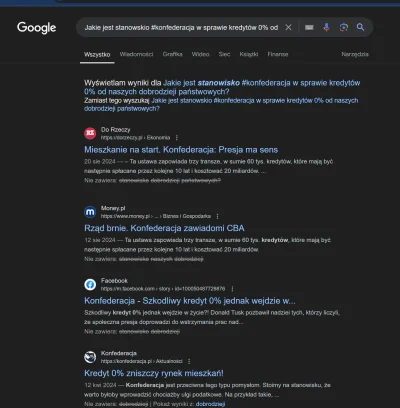Open the on-screen keyboard icon

tap(309, 27)
